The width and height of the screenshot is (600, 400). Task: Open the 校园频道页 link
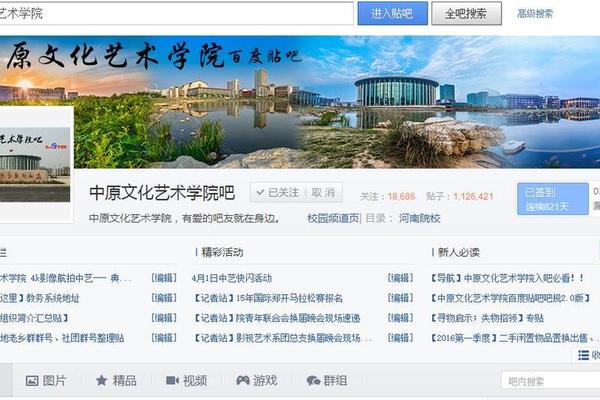[x=334, y=218]
